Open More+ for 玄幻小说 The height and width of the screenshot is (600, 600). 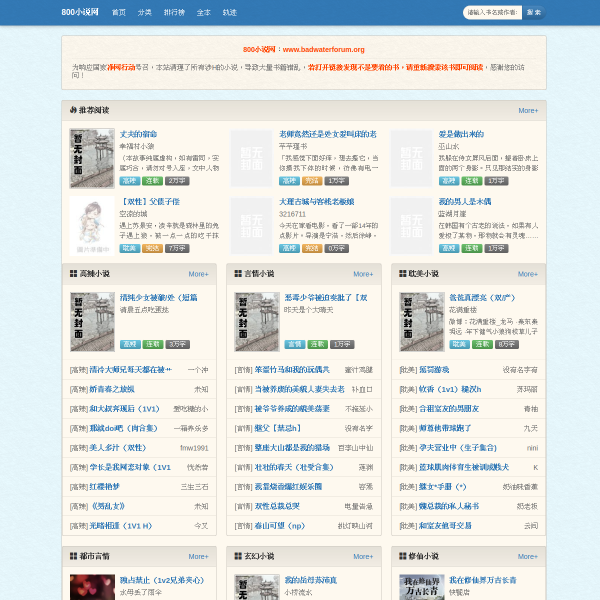click(x=363, y=556)
